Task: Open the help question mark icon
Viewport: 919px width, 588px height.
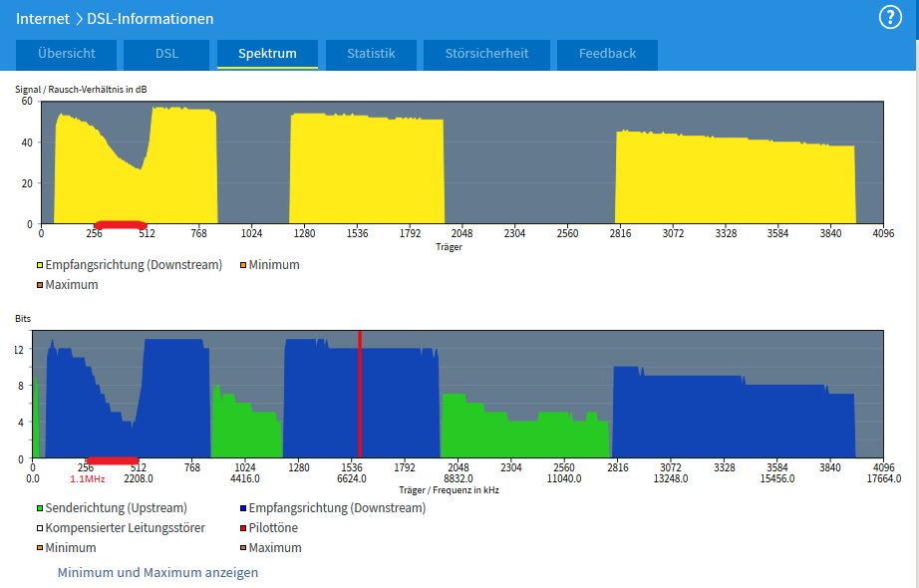Action: coord(890,17)
